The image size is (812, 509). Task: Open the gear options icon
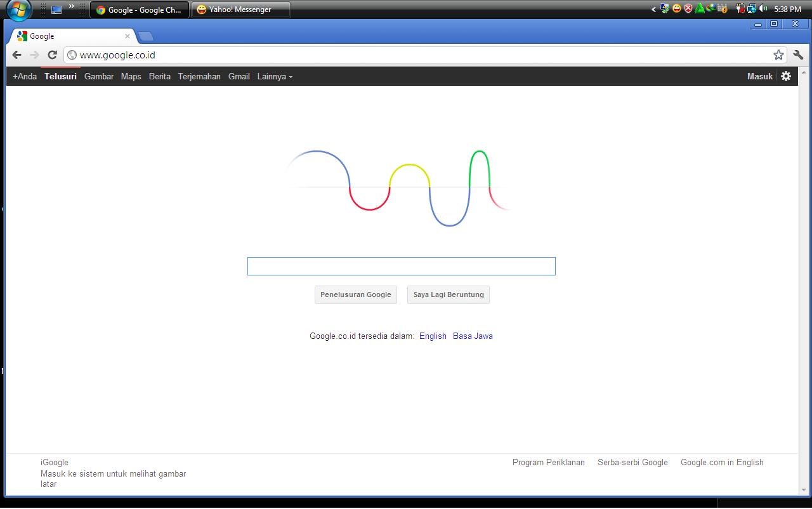tap(786, 76)
